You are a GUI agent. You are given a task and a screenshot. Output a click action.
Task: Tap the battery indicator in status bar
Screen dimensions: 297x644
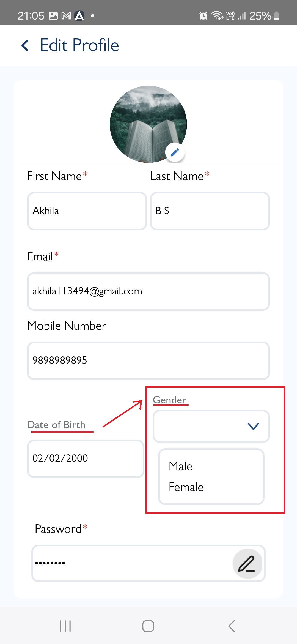click(x=277, y=16)
